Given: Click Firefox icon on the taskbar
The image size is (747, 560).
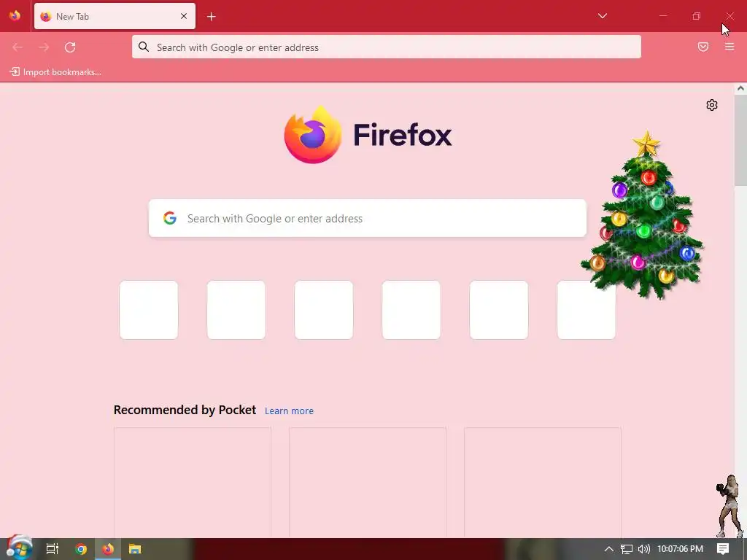Looking at the screenshot, I should click(108, 549).
